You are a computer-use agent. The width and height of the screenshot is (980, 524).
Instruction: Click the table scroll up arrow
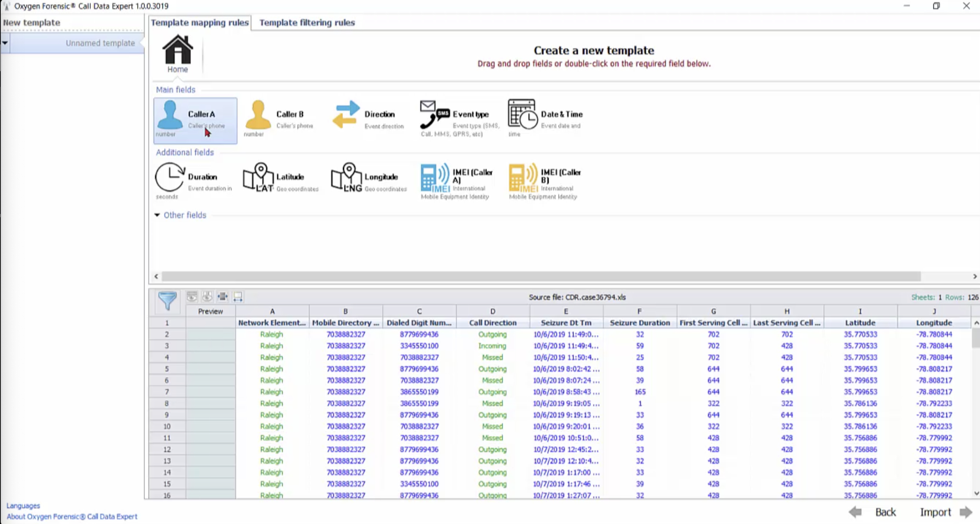pos(976,323)
